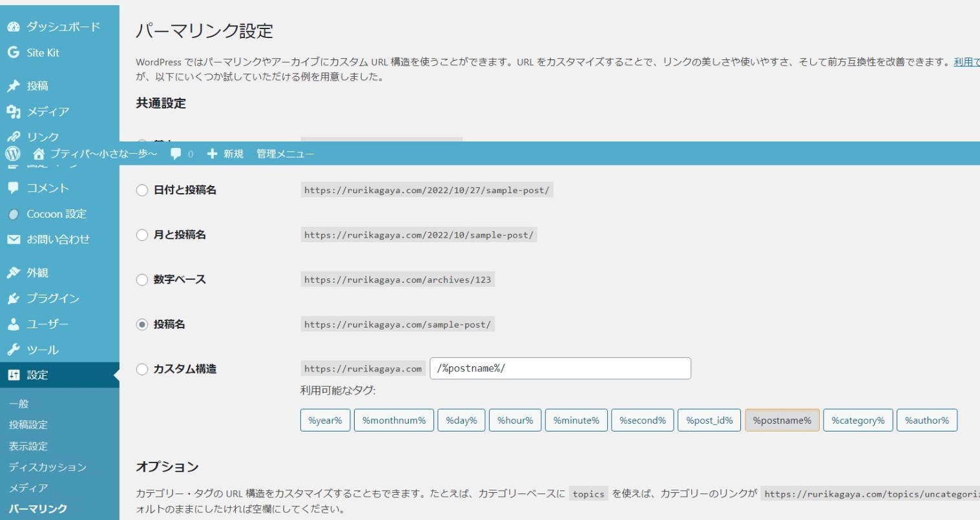Click site name プティパ～小さな一歩～

103,154
